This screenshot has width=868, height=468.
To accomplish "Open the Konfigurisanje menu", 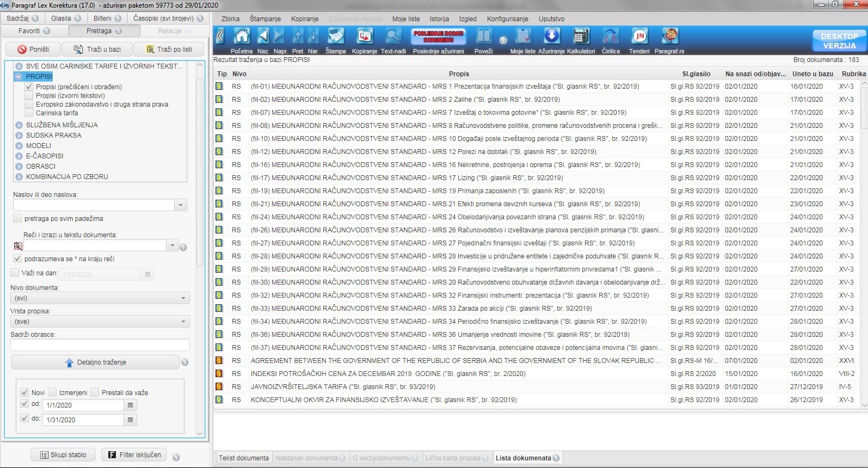I will coord(507,19).
